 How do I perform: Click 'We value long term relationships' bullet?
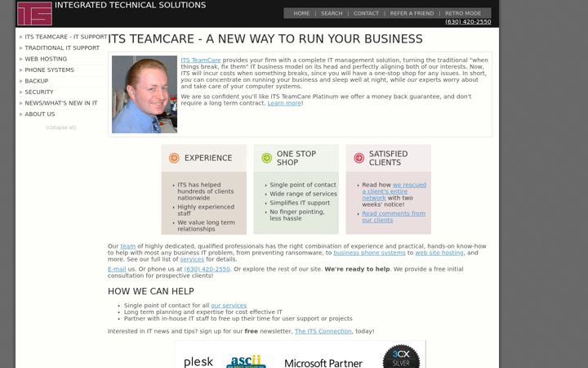point(206,226)
